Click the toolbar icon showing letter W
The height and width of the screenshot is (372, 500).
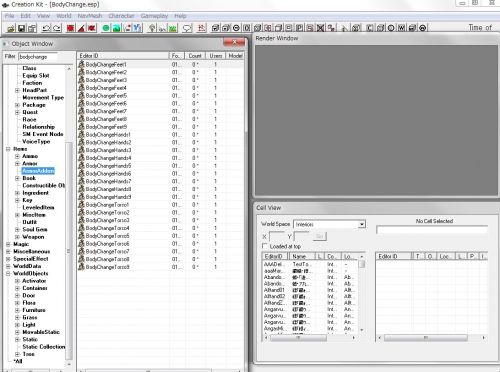coord(401,28)
